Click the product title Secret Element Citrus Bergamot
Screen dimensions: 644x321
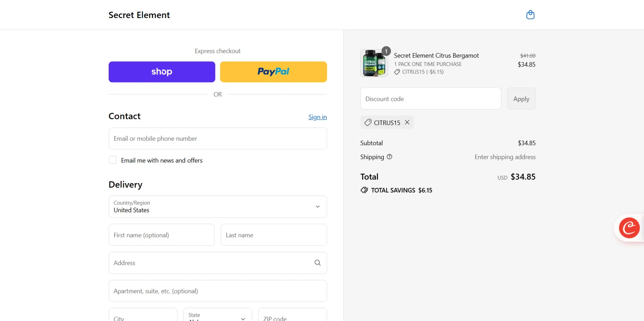[436, 55]
